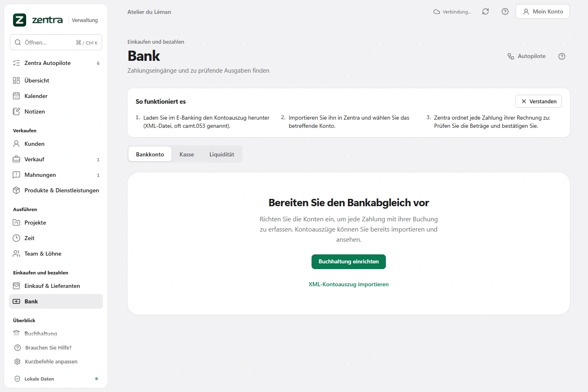Image resolution: width=588 pixels, height=392 pixels.
Task: Click help icon beside Autopilote
Action: click(562, 56)
